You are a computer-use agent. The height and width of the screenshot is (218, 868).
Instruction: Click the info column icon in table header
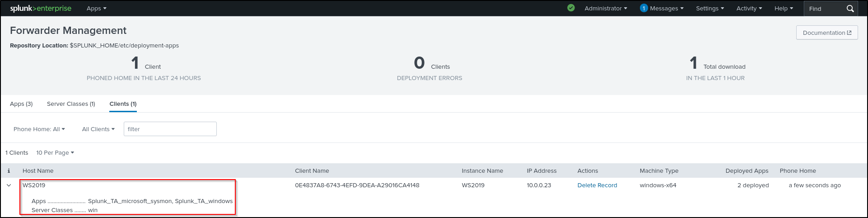9,171
